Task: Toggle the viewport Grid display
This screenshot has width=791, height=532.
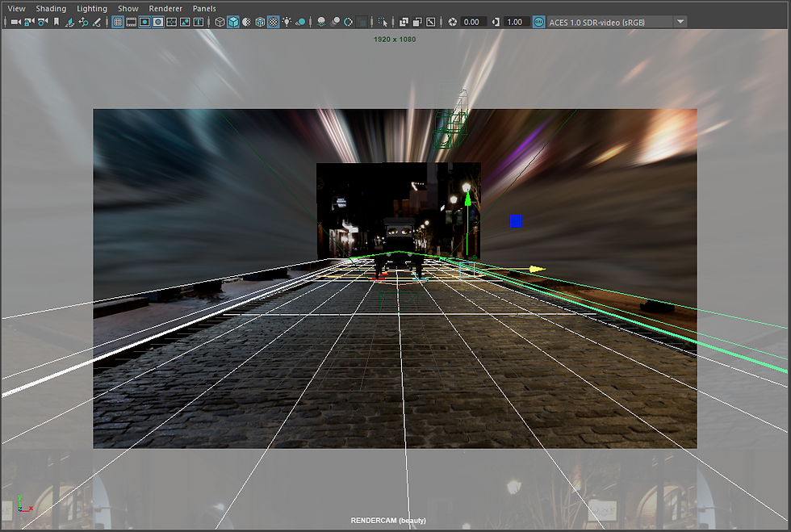Action: [x=118, y=22]
